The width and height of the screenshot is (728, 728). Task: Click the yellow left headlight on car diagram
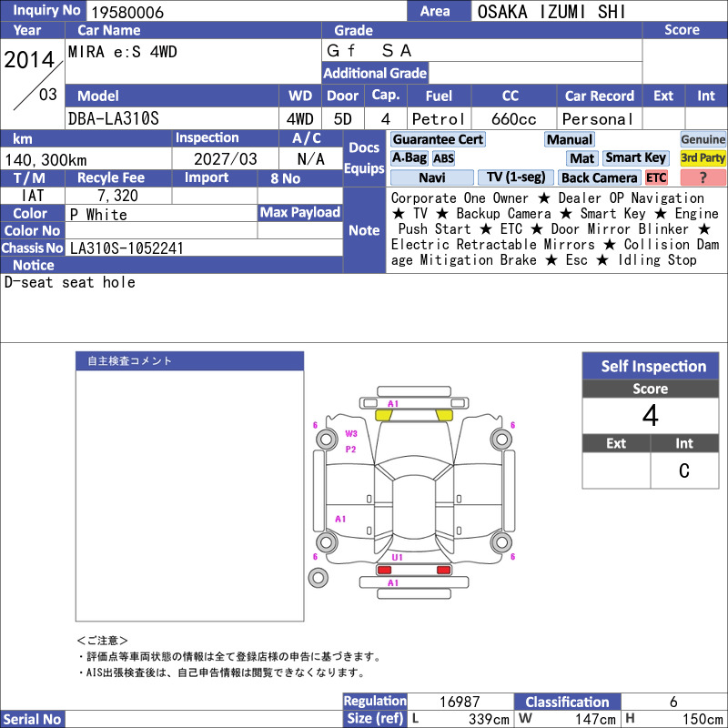coord(383,415)
